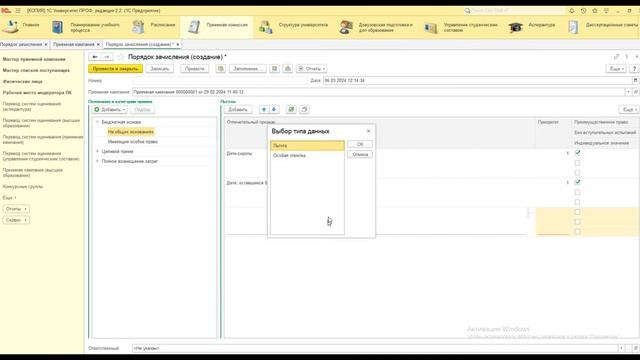Switch to the Приемная кампания tab
This screenshot has width=640, height=360.
coord(73,44)
